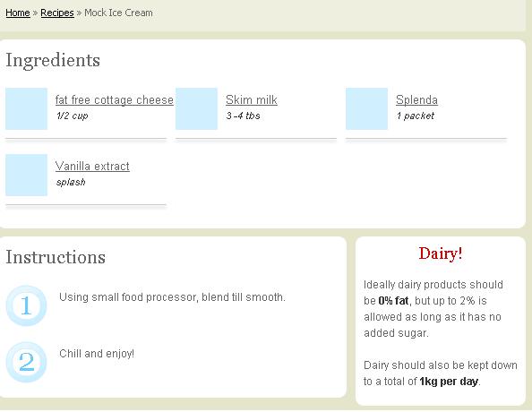Screen dimensions: 532x412
Task: Open the Splenda ingredient link
Action: point(416,99)
